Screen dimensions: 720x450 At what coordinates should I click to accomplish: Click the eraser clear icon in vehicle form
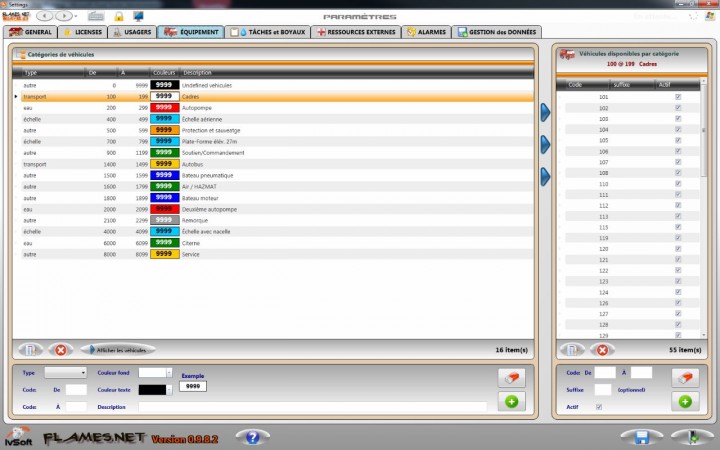click(x=685, y=377)
